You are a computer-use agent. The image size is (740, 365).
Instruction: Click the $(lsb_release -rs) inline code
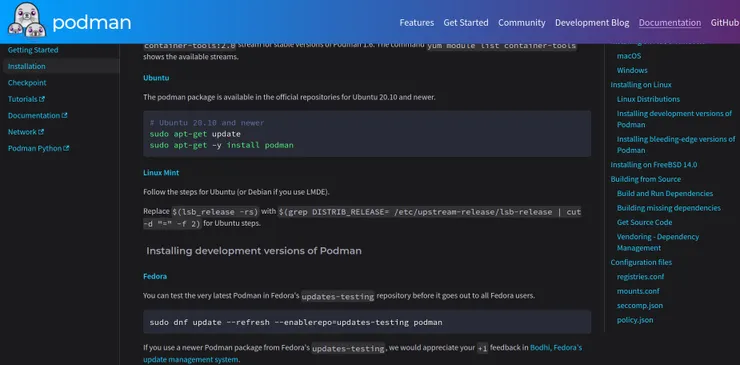click(215, 212)
